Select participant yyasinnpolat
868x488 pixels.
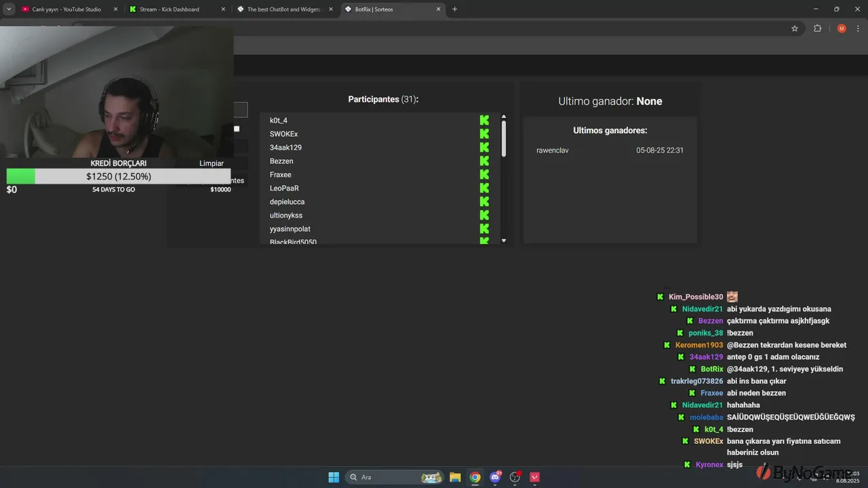pyautogui.click(x=290, y=229)
